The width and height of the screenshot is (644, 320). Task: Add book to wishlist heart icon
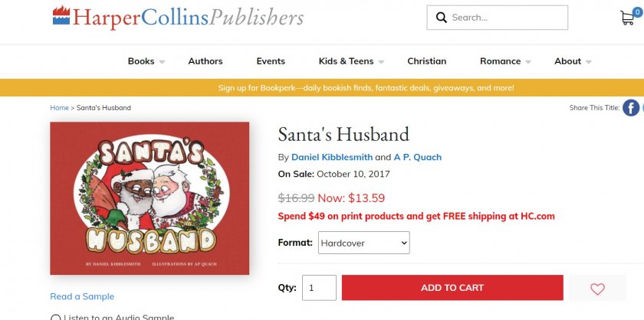[x=598, y=289]
